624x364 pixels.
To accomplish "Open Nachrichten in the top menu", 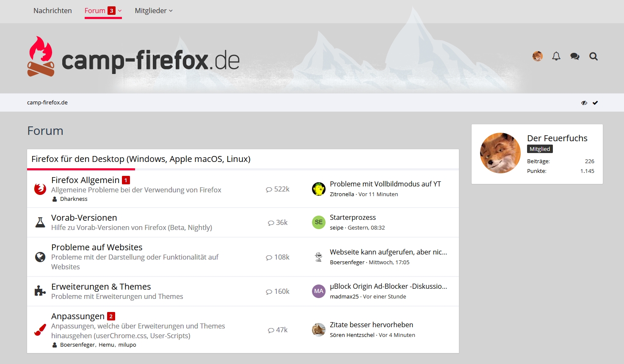I will pos(52,11).
